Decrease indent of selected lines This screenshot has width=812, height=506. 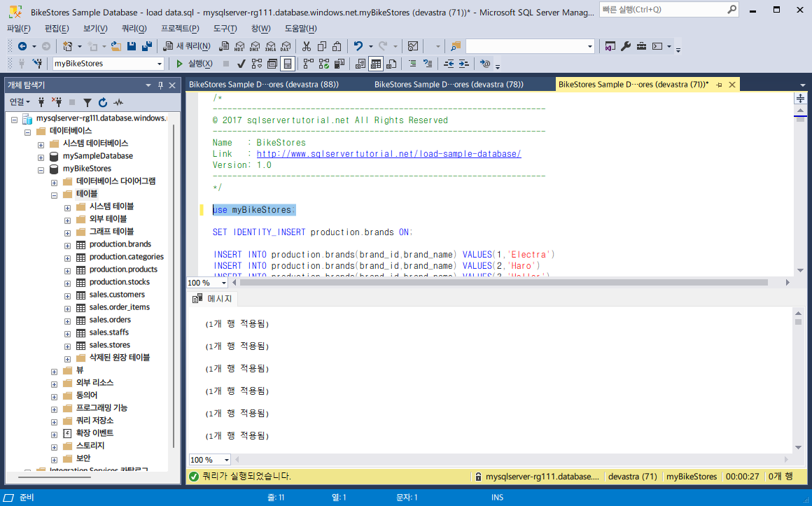point(449,64)
